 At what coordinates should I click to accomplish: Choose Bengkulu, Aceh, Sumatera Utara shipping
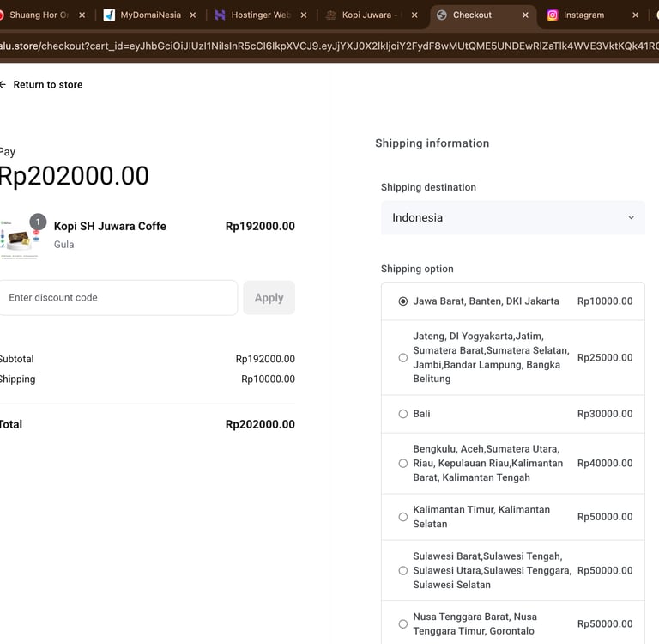[403, 463]
